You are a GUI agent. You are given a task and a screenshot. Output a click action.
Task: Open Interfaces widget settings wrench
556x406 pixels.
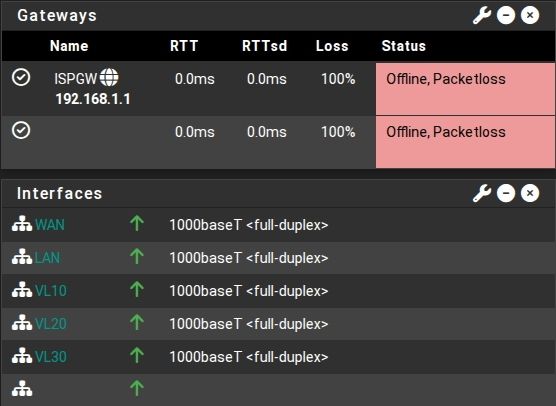[482, 194]
